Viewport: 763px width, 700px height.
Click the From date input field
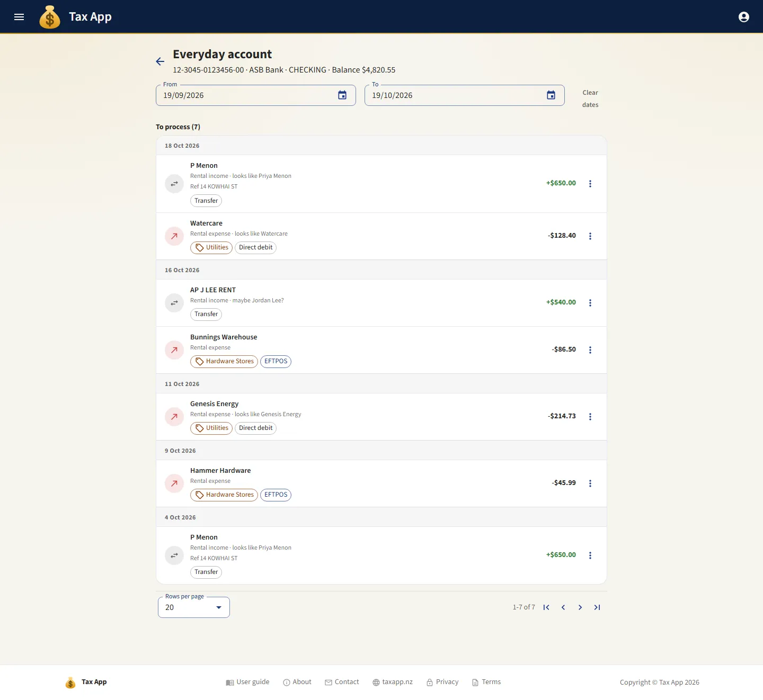tap(256, 95)
